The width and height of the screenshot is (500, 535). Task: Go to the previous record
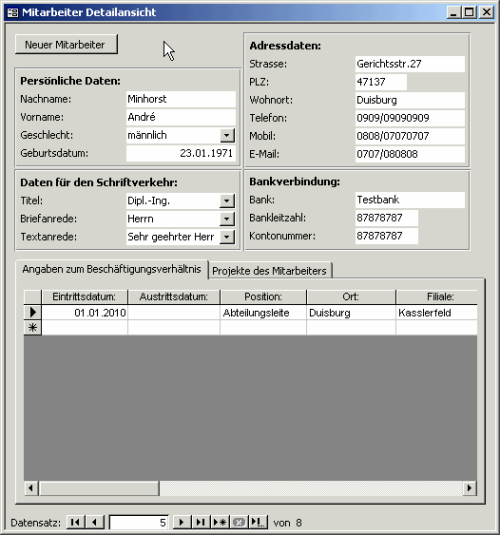coord(95,522)
